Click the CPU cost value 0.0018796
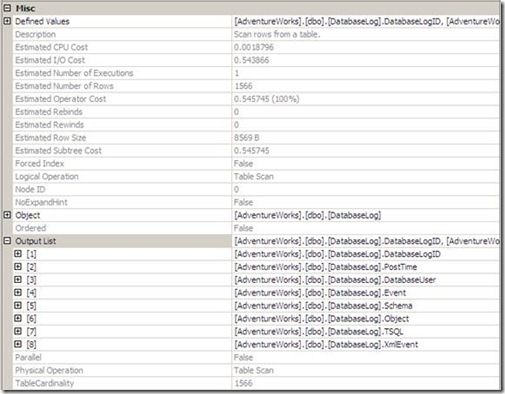Image resolution: width=505 pixels, height=394 pixels. pyautogui.click(x=254, y=47)
